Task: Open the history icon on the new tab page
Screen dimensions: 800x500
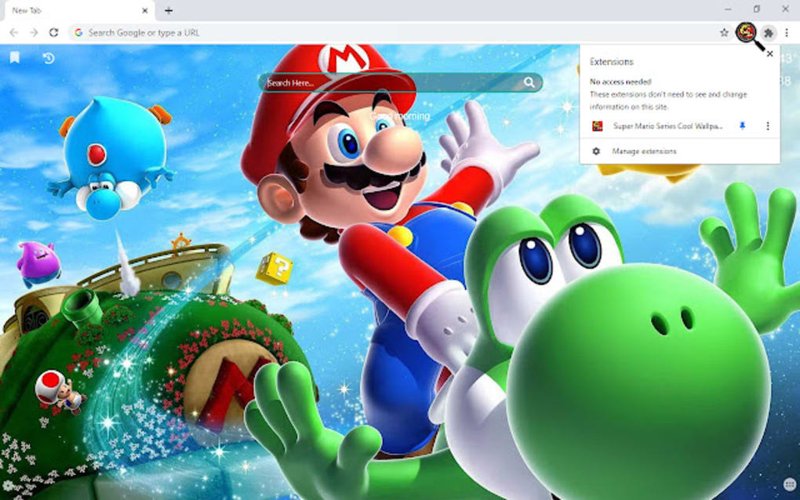Action: [x=48, y=58]
